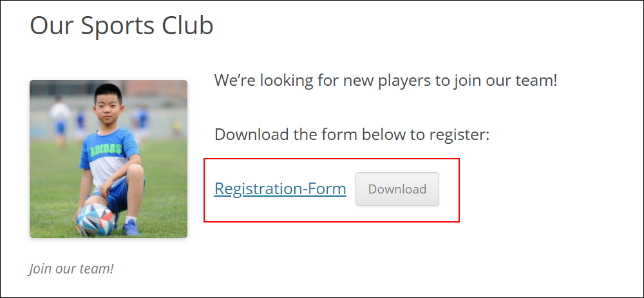This screenshot has width=644, height=298.
Task: Click the ADIDAS text on the shirt
Action: (106, 148)
